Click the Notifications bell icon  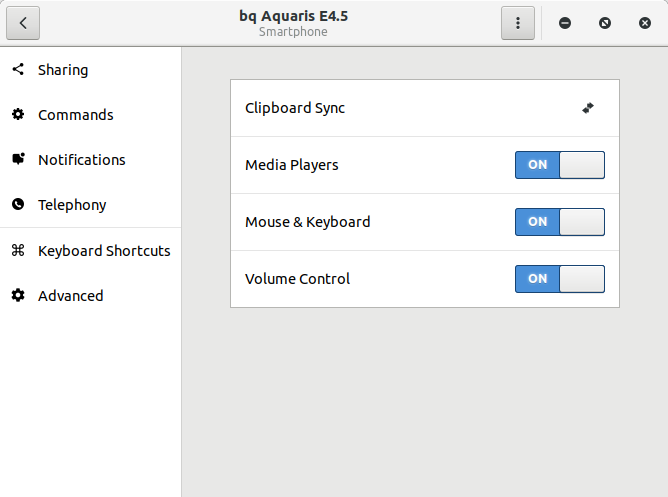pos(18,160)
